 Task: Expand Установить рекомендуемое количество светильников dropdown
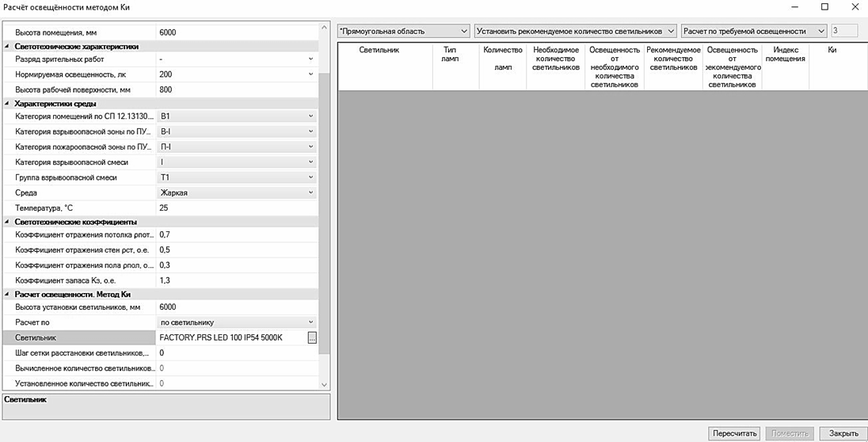pos(575,31)
